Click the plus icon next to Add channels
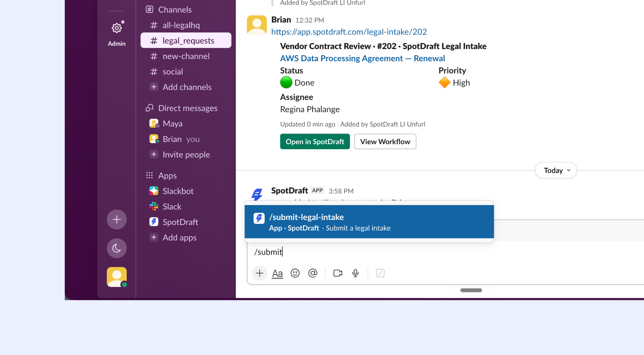 154,87
